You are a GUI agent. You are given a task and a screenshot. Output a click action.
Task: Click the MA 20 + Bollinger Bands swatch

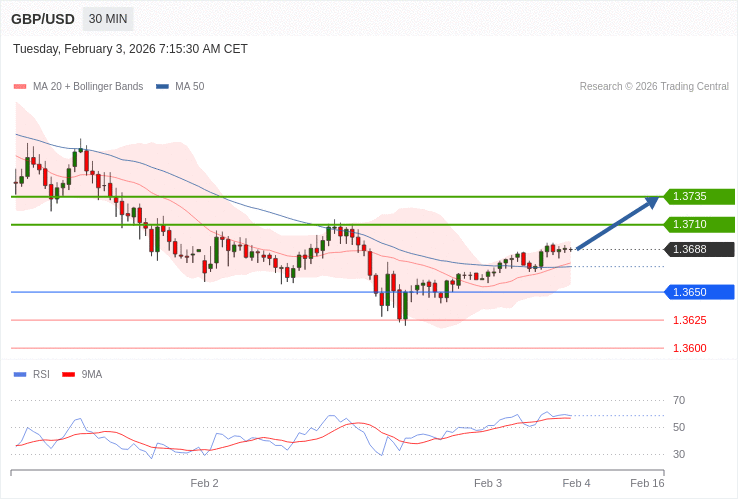click(20, 87)
